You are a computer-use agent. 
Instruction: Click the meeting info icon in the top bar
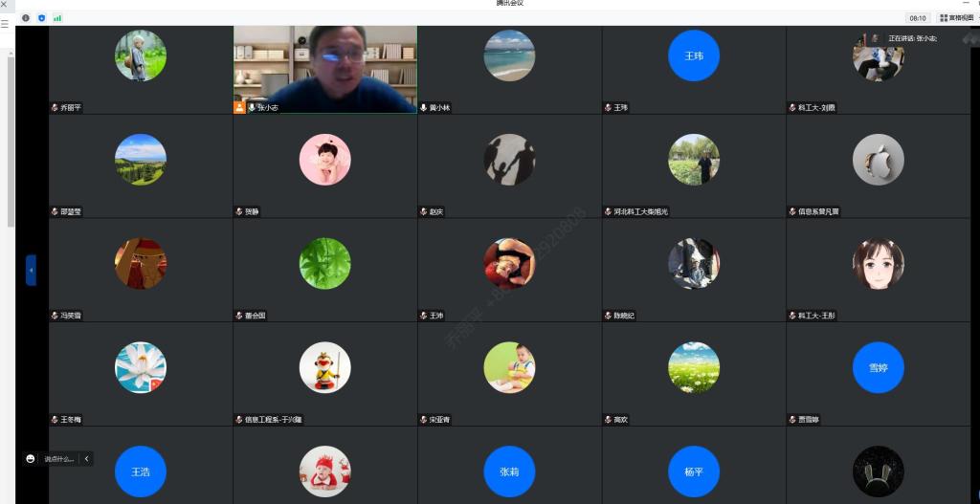[x=26, y=18]
